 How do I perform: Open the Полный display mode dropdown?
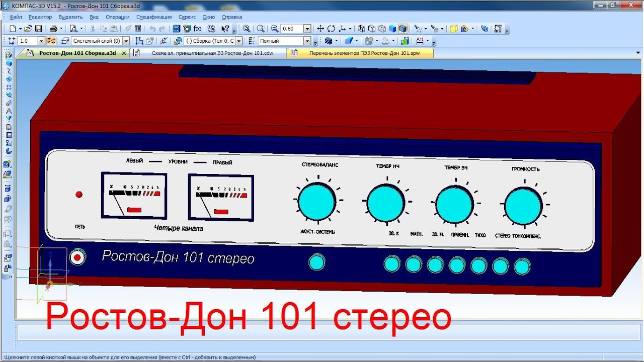point(307,41)
